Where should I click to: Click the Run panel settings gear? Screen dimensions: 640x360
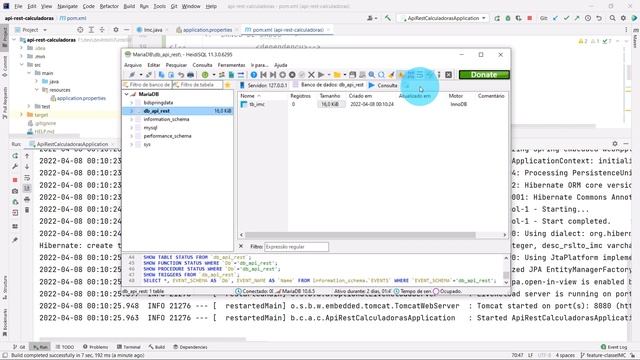(x=615, y=144)
